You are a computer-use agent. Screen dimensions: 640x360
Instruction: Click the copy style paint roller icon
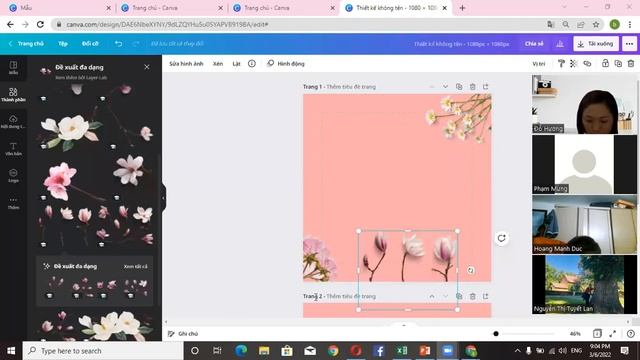click(561, 63)
